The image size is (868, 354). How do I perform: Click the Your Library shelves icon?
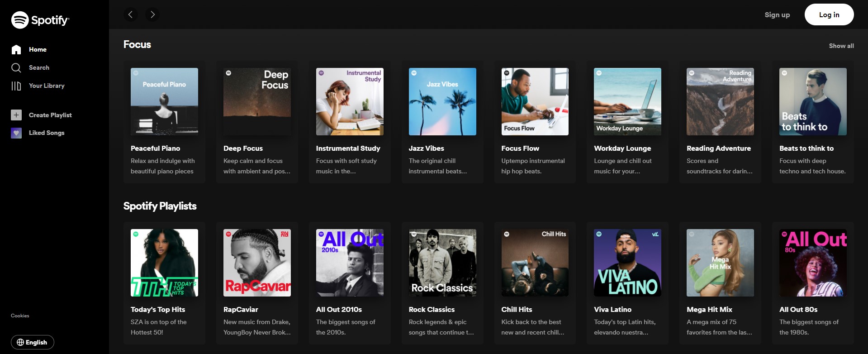point(16,86)
